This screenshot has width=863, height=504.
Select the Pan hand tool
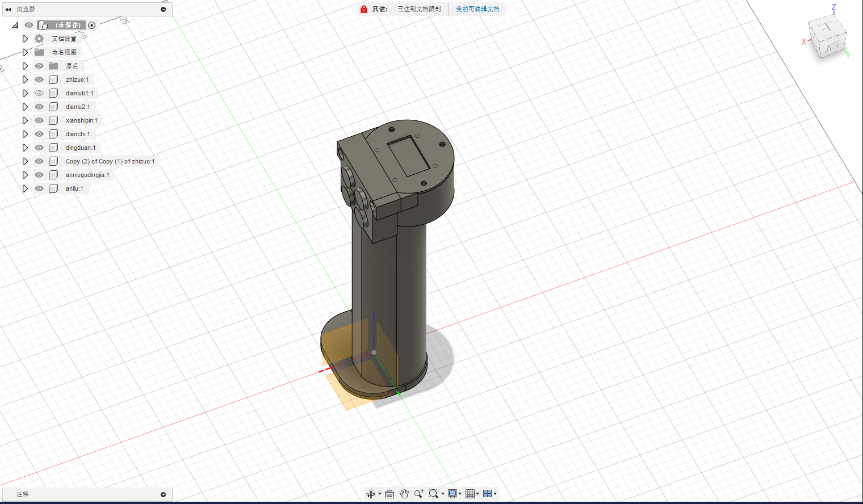tap(404, 494)
